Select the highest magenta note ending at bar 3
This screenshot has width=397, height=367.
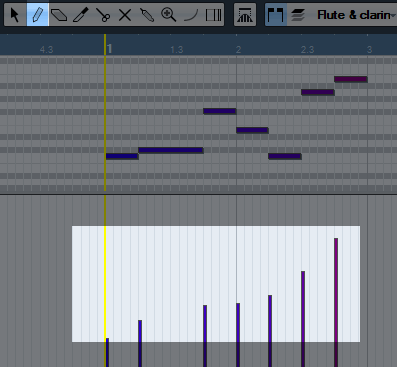(x=351, y=79)
